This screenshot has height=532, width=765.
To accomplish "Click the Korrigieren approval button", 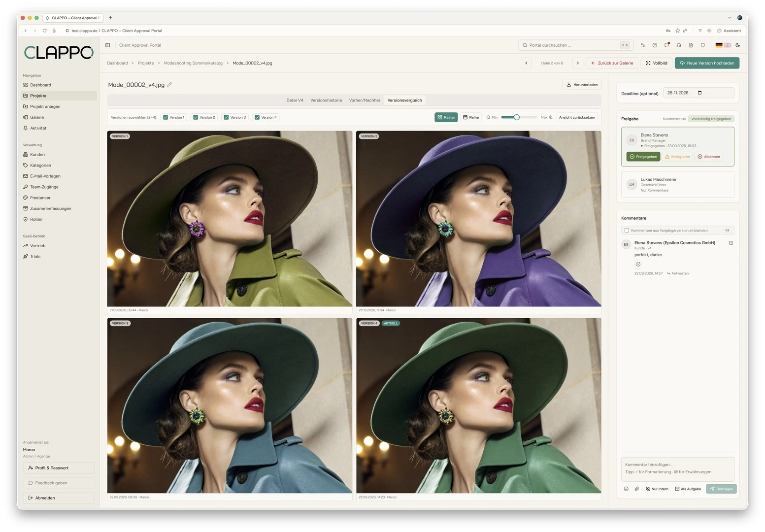I will click(x=677, y=157).
